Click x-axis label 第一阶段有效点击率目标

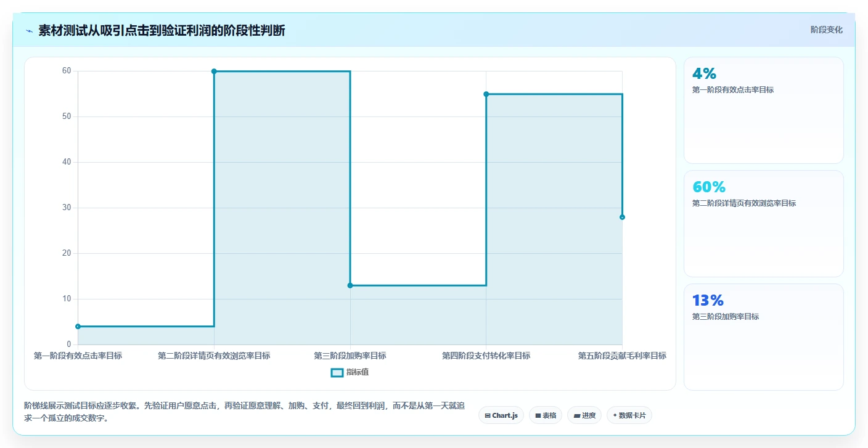pyautogui.click(x=78, y=356)
